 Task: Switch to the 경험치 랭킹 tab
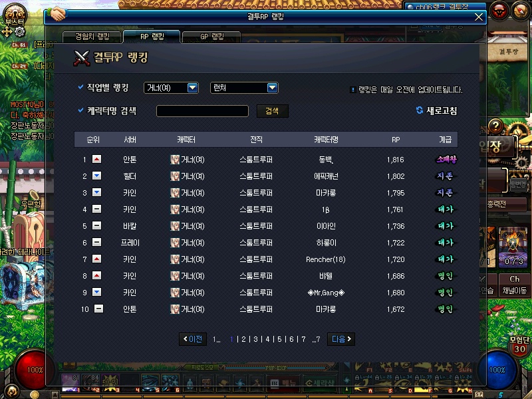pos(92,37)
